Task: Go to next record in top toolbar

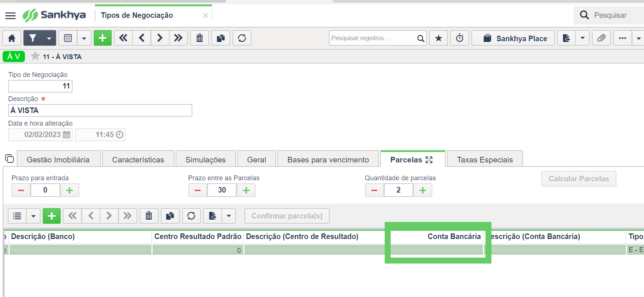Action: 160,38
